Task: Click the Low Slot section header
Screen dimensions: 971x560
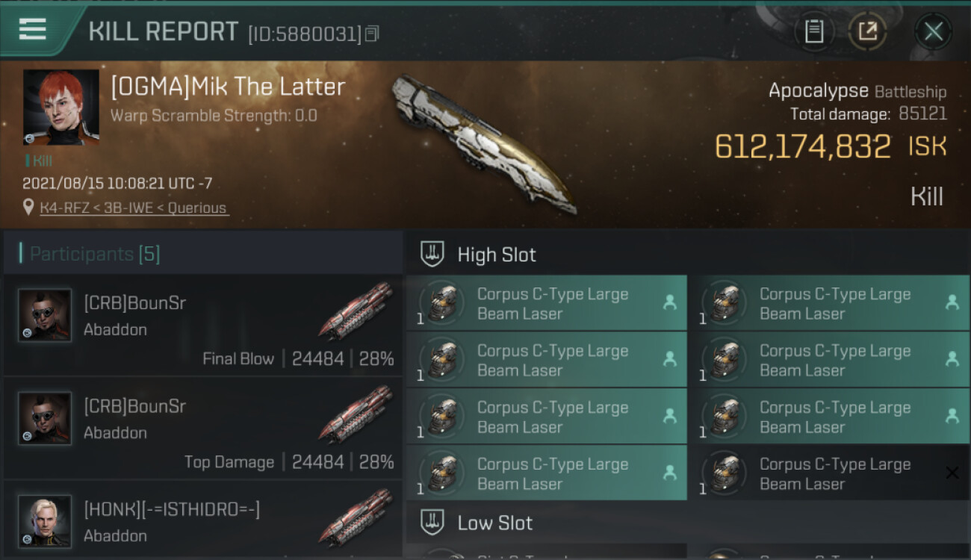Action: (x=688, y=522)
